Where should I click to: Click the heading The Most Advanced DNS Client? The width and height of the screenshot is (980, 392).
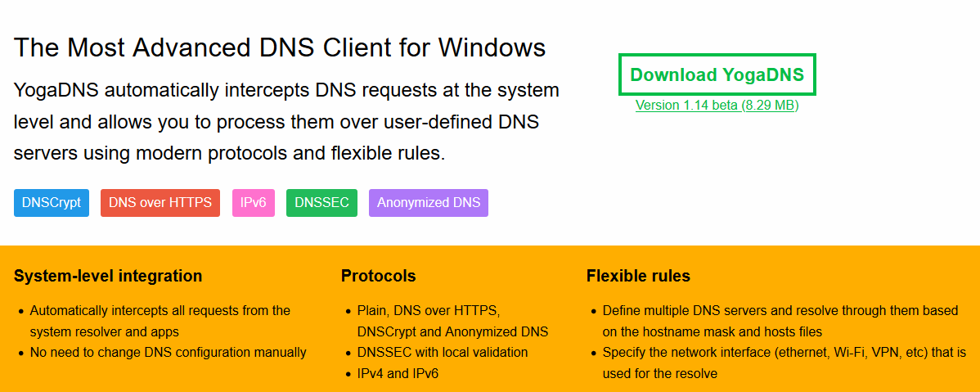280,47
